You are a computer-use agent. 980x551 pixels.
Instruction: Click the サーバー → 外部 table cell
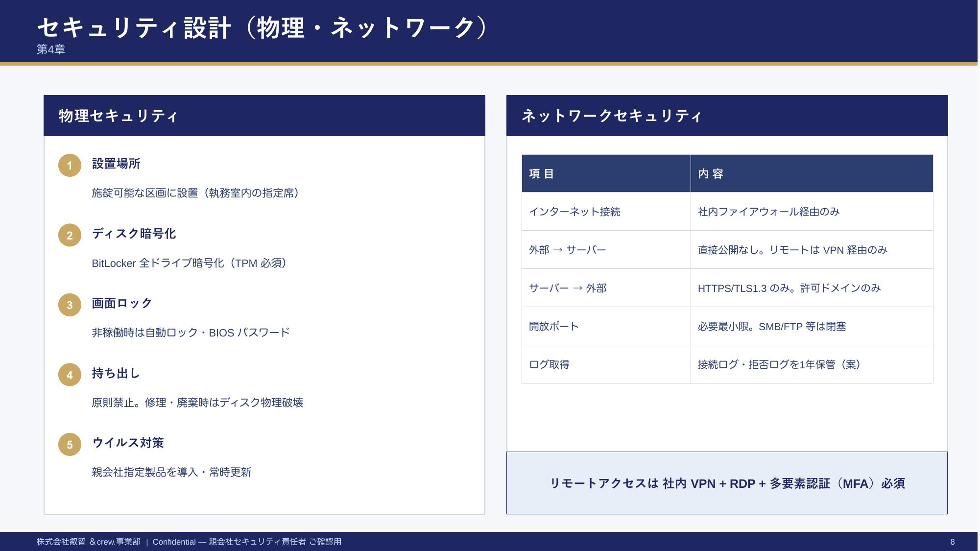(606, 288)
